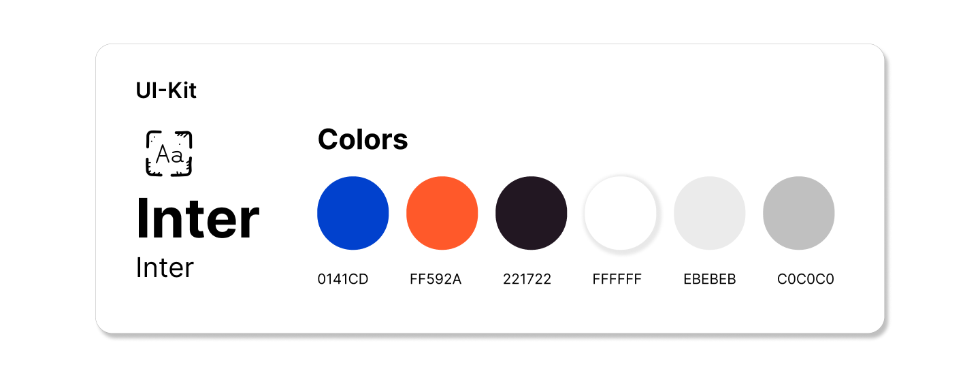Select the blue 0141CD color circle

353,213
